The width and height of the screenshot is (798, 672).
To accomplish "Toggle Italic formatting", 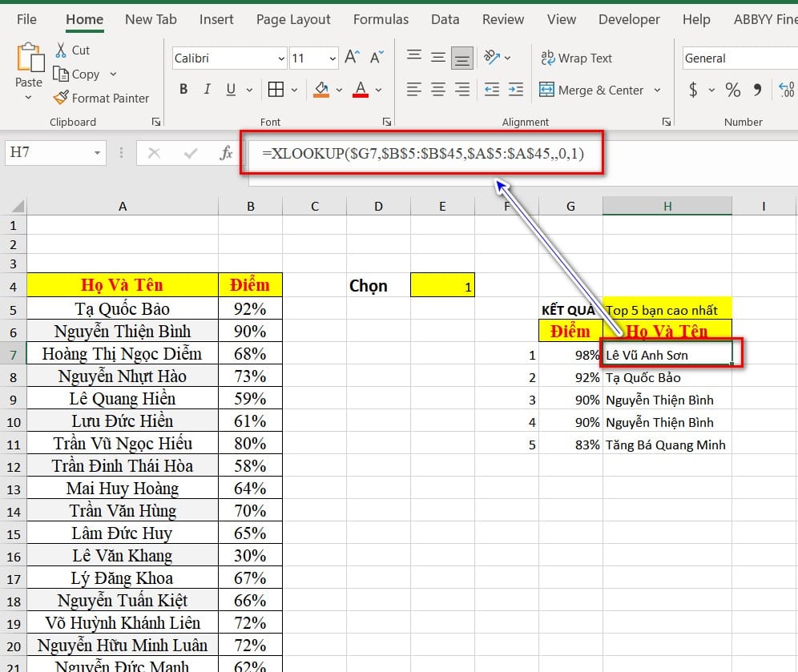I will pos(208,90).
